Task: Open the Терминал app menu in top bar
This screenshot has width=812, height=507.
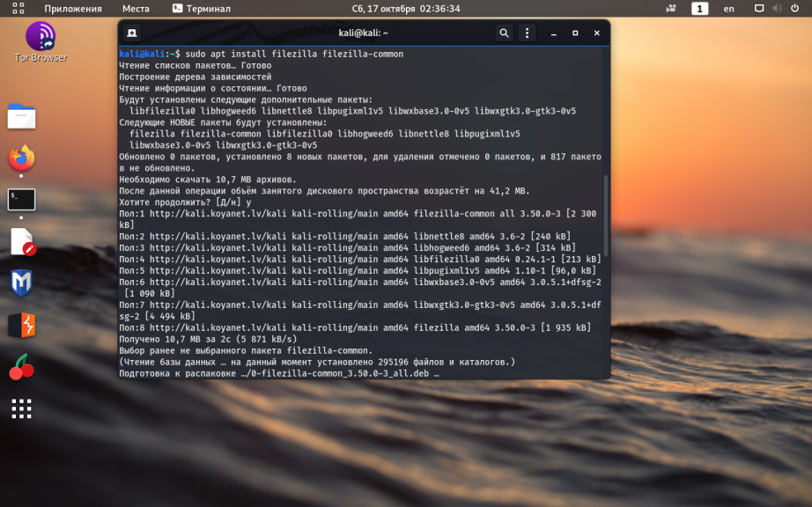Action: click(202, 8)
